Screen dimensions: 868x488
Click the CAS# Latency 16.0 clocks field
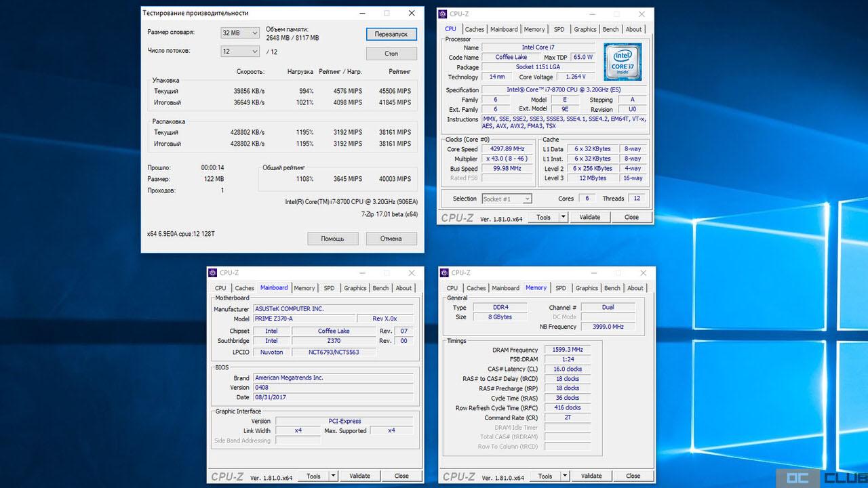click(568, 369)
